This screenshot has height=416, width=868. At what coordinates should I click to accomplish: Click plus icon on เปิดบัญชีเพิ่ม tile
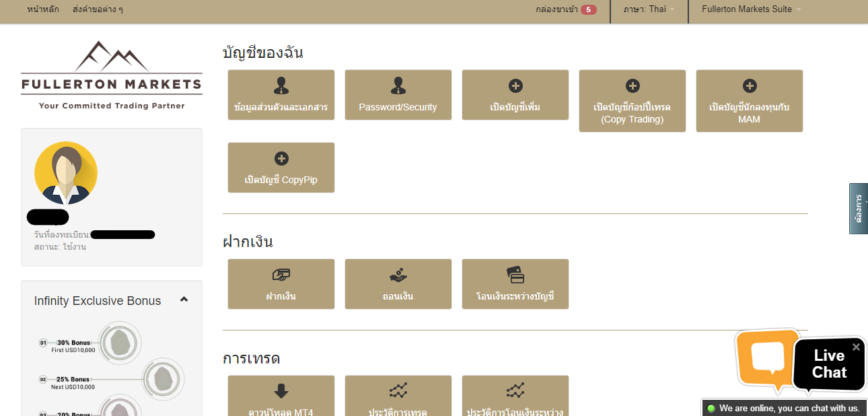tap(515, 85)
